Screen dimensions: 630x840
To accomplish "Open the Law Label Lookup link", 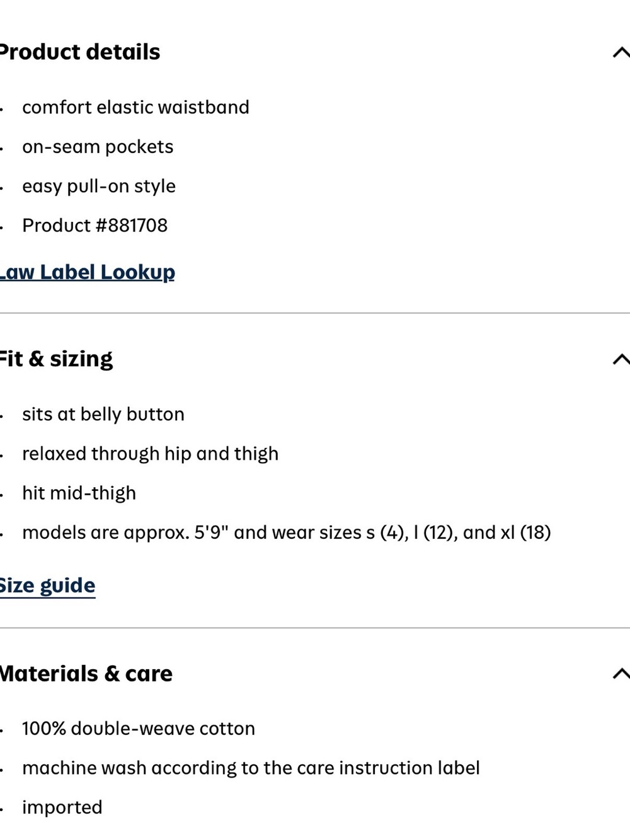I will coord(88,272).
